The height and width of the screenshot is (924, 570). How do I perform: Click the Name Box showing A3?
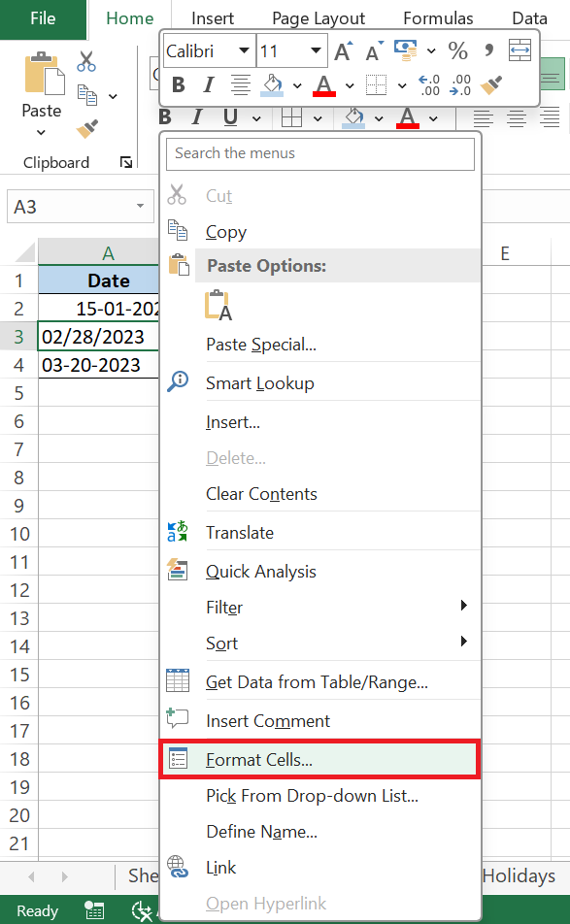(x=81, y=206)
